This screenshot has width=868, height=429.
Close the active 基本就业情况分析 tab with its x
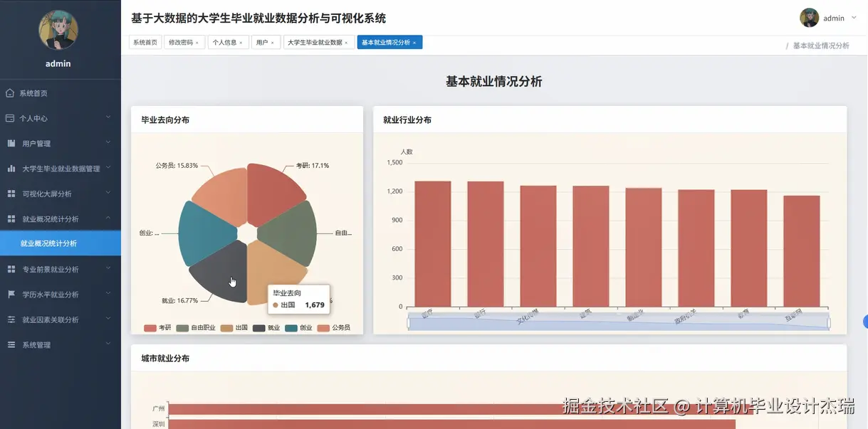click(x=414, y=43)
